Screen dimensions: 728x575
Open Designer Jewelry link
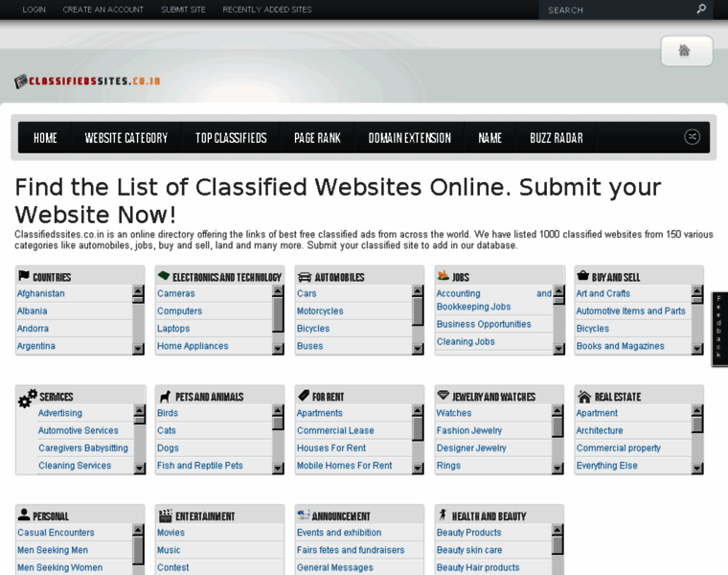click(471, 448)
